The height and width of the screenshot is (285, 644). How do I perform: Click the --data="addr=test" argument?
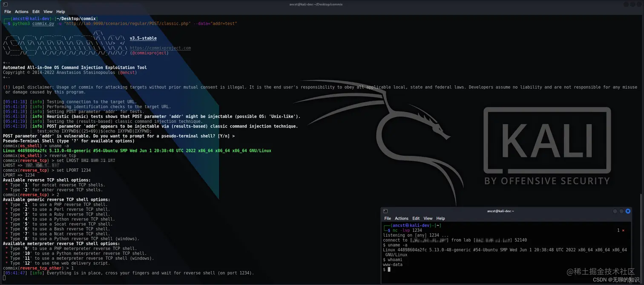[x=215, y=24]
